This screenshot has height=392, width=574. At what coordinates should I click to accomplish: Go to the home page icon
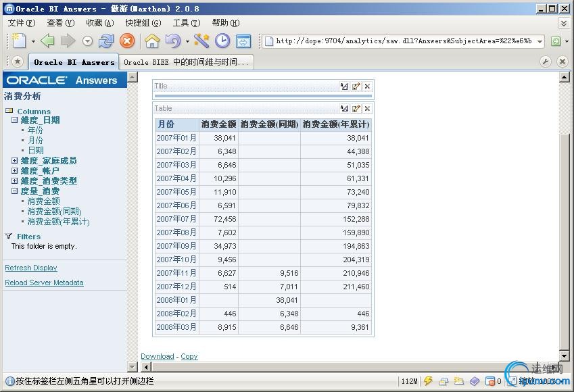(152, 41)
